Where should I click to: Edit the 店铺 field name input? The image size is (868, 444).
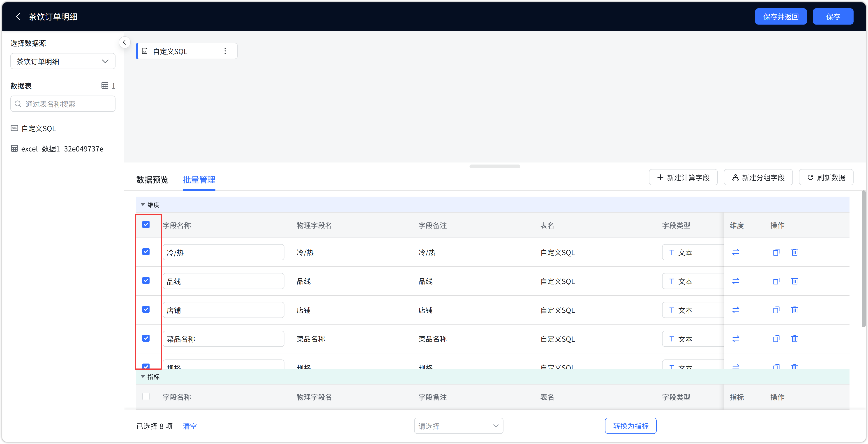point(223,310)
